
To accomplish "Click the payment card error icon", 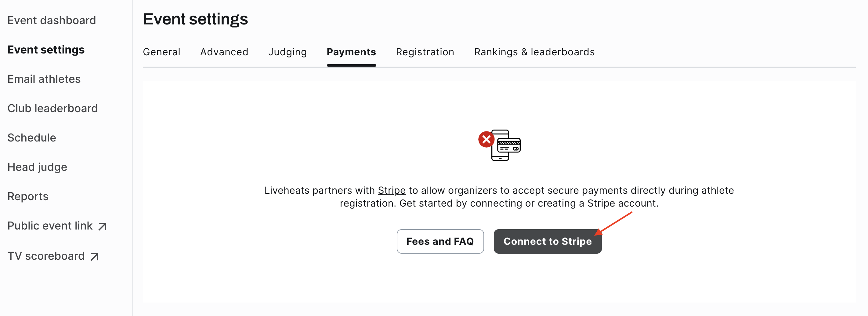I will 499,145.
